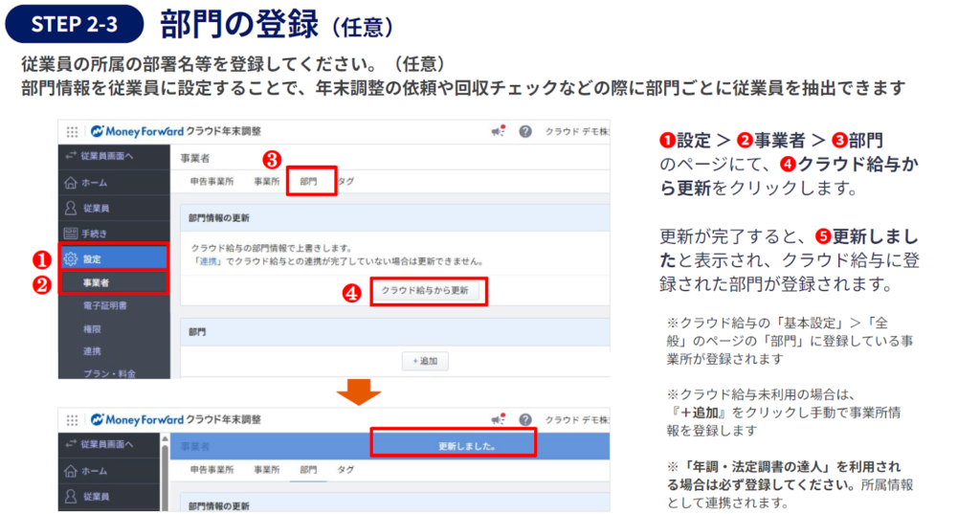Click the gear icon beside 設定 in sidebar
The width and height of the screenshot is (980, 514).
70,258
